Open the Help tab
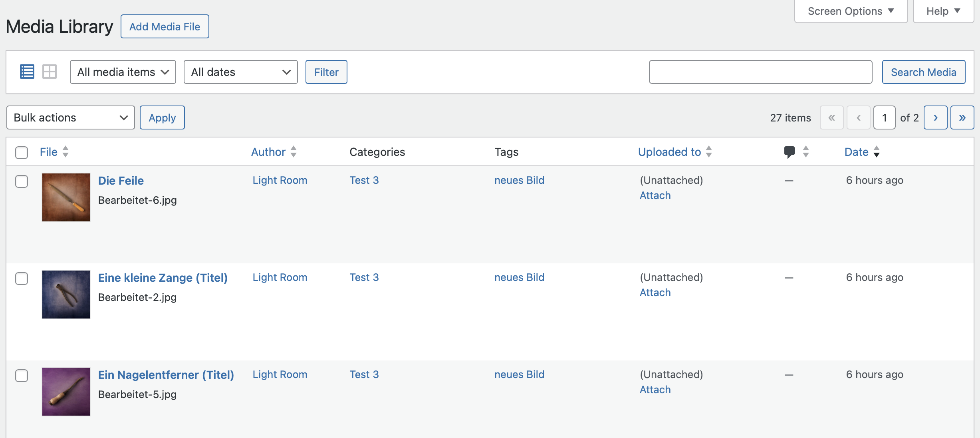 tap(943, 11)
